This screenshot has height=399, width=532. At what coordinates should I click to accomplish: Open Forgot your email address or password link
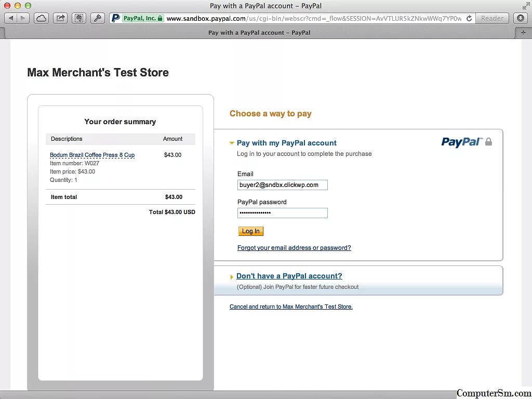coord(294,248)
